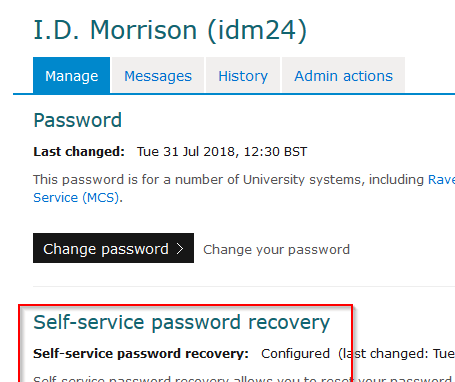Open the Messages tab
Viewport: 455px width, 382px height.
click(158, 75)
